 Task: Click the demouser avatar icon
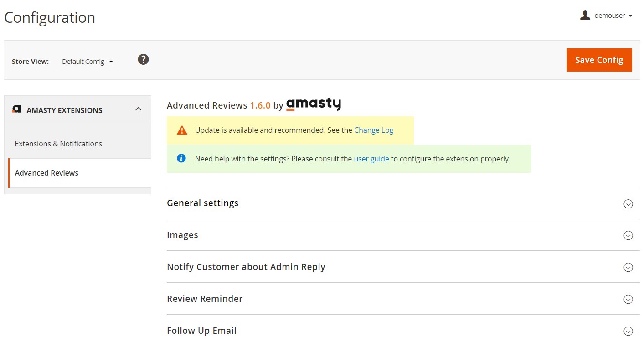click(x=585, y=16)
